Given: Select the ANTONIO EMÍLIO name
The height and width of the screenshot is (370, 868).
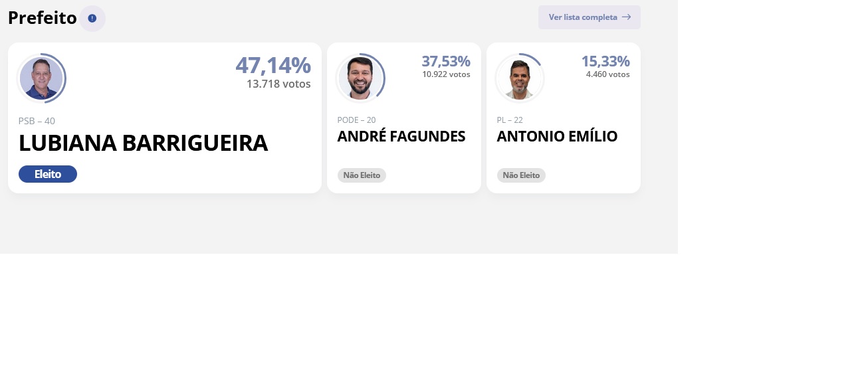Looking at the screenshot, I should coord(557,136).
